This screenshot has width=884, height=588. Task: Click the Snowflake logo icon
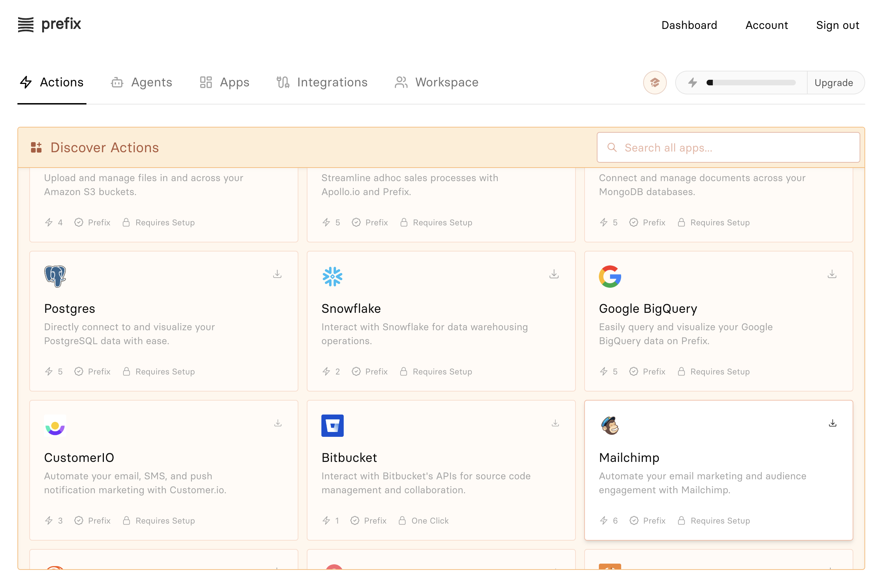(332, 277)
